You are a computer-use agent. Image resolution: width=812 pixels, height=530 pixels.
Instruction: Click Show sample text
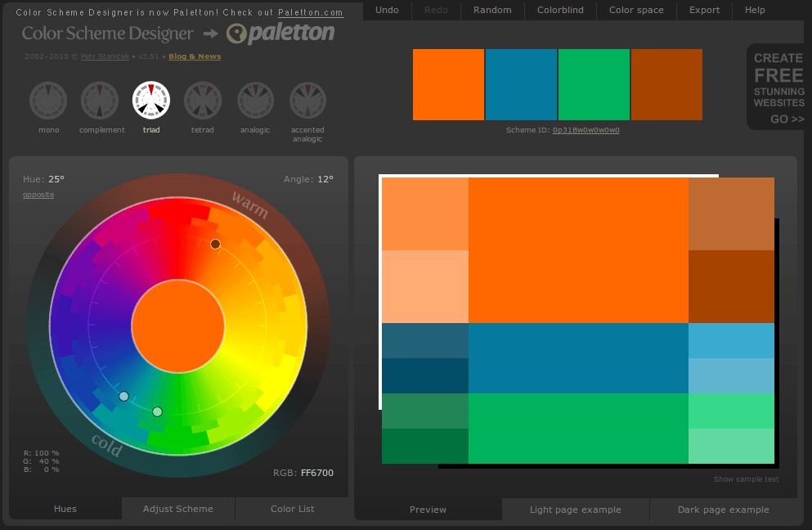(x=747, y=479)
